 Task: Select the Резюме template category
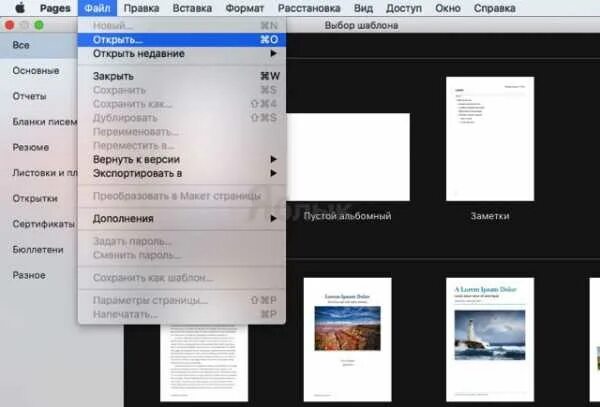click(x=39, y=147)
